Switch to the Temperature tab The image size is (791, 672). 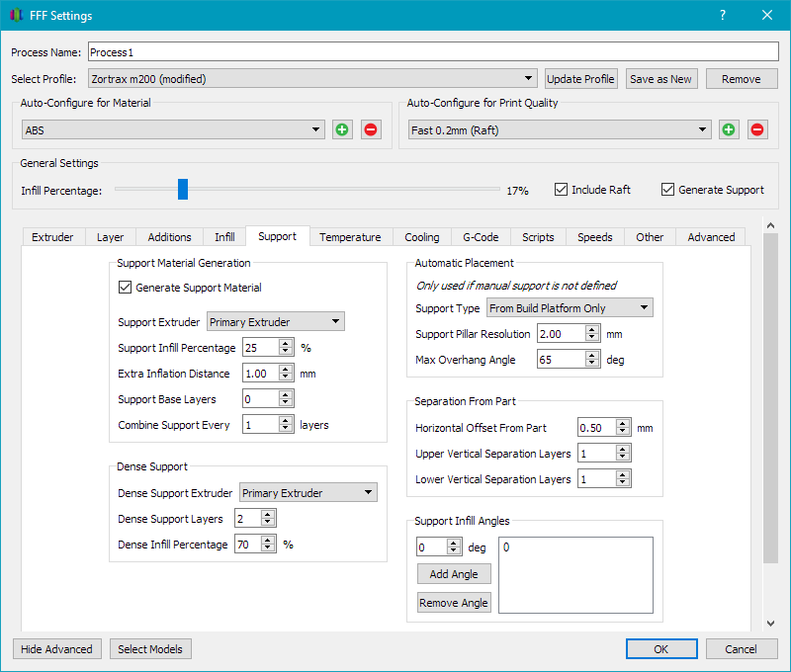[x=350, y=237]
